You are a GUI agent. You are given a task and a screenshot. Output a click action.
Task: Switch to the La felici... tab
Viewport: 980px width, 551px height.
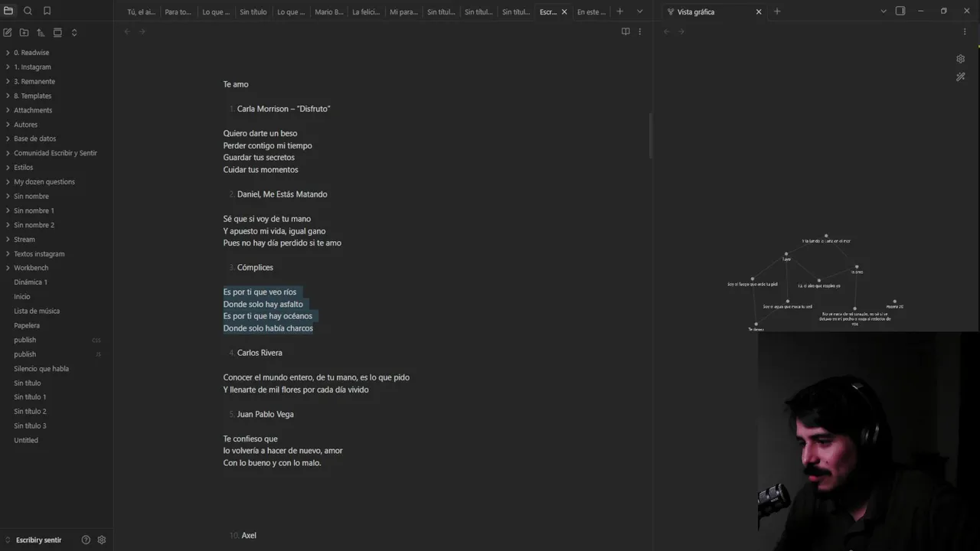tap(366, 11)
